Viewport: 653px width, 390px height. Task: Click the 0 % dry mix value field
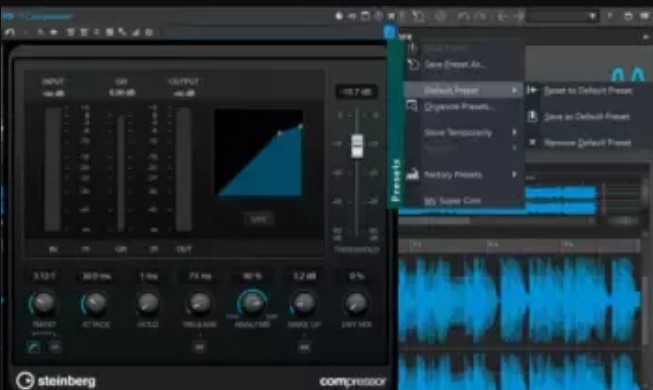point(356,276)
